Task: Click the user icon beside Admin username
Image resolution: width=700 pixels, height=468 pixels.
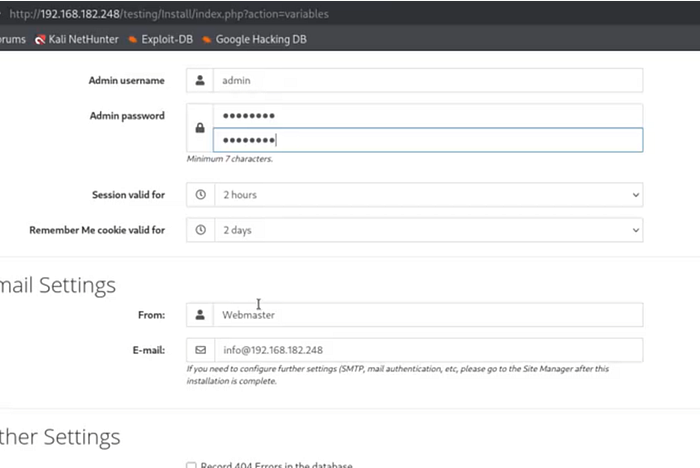Action: pyautogui.click(x=200, y=80)
